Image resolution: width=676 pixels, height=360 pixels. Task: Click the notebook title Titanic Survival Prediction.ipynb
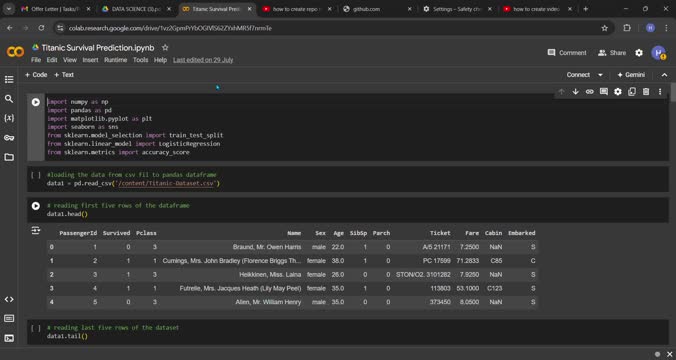[x=98, y=48]
